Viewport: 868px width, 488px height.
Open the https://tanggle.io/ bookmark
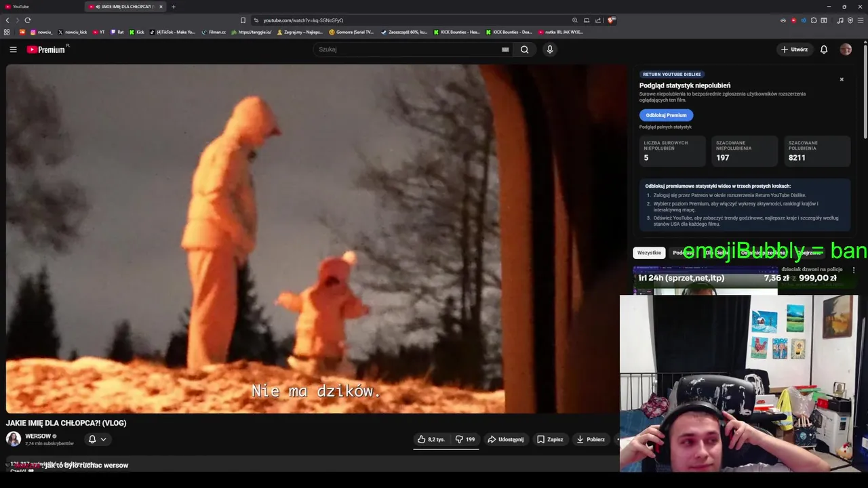click(252, 32)
